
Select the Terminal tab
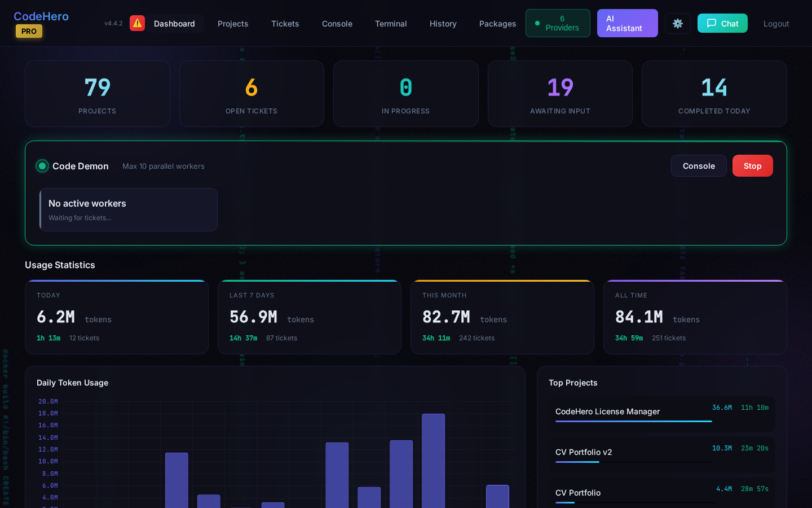(391, 24)
